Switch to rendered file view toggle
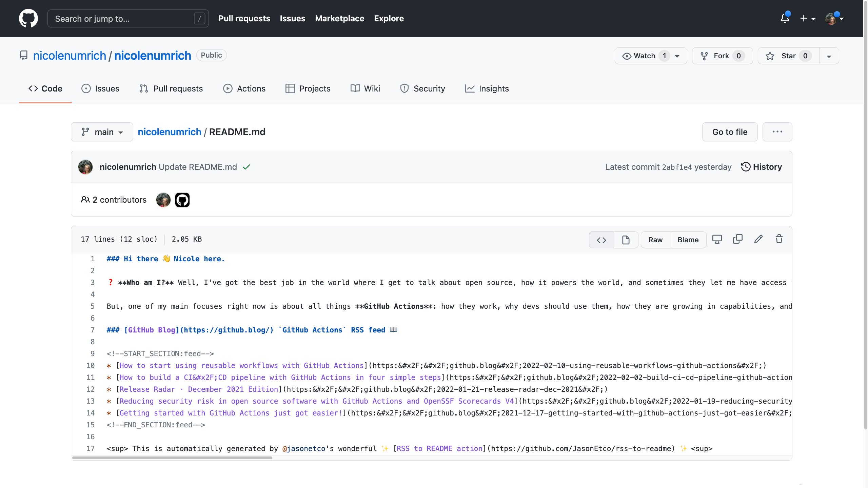The width and height of the screenshot is (868, 488). (x=626, y=240)
